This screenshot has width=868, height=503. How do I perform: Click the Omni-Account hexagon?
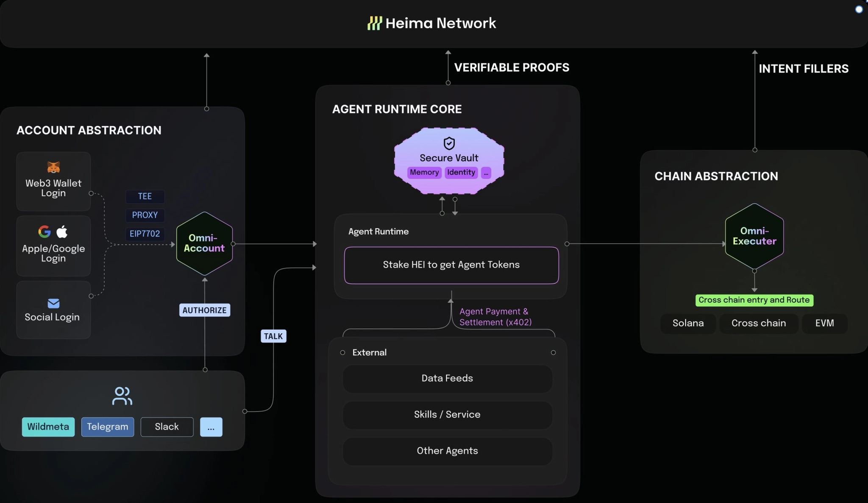(x=204, y=243)
